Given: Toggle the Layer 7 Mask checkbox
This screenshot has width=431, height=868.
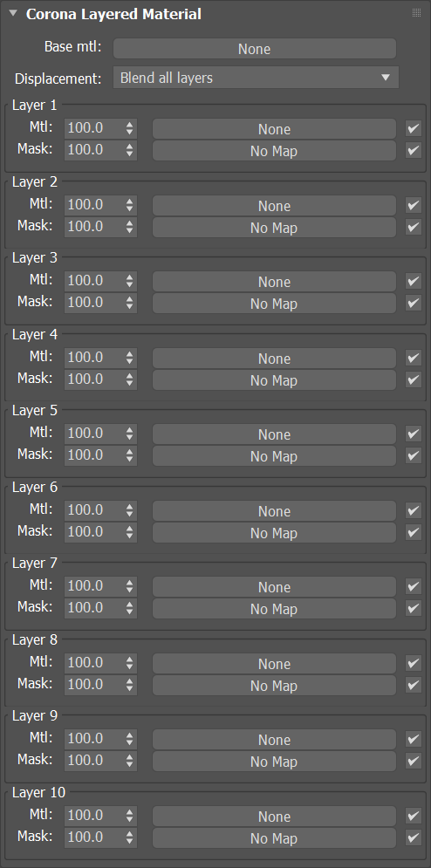Looking at the screenshot, I should tap(414, 608).
